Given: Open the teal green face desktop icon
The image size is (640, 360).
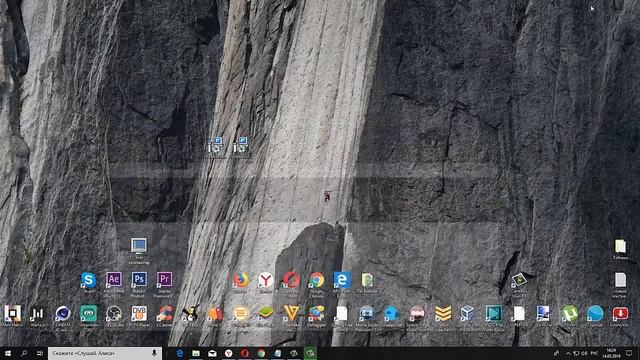Looking at the screenshot, I should pyautogui.click(x=88, y=313).
